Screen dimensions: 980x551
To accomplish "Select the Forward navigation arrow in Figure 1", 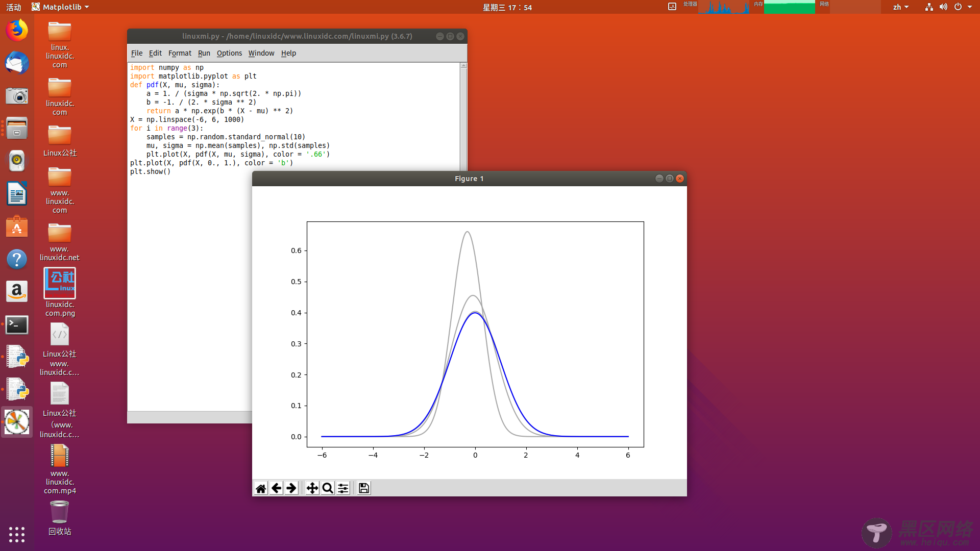I will (x=291, y=488).
